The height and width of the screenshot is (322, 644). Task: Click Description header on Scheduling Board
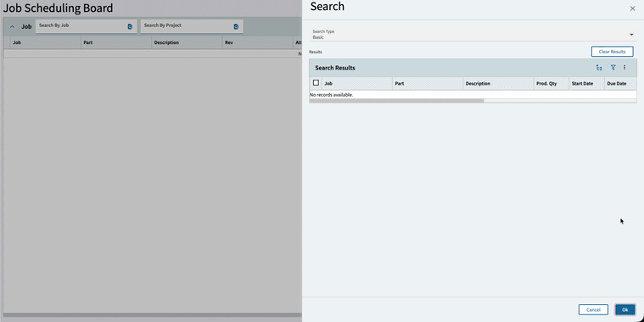pos(187,42)
